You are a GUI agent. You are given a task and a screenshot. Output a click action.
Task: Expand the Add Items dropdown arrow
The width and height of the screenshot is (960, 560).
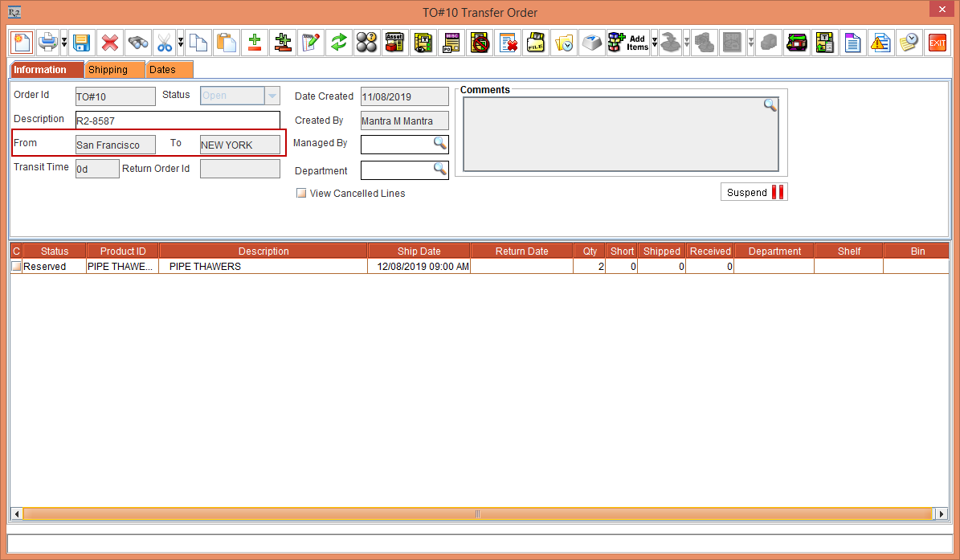point(655,44)
